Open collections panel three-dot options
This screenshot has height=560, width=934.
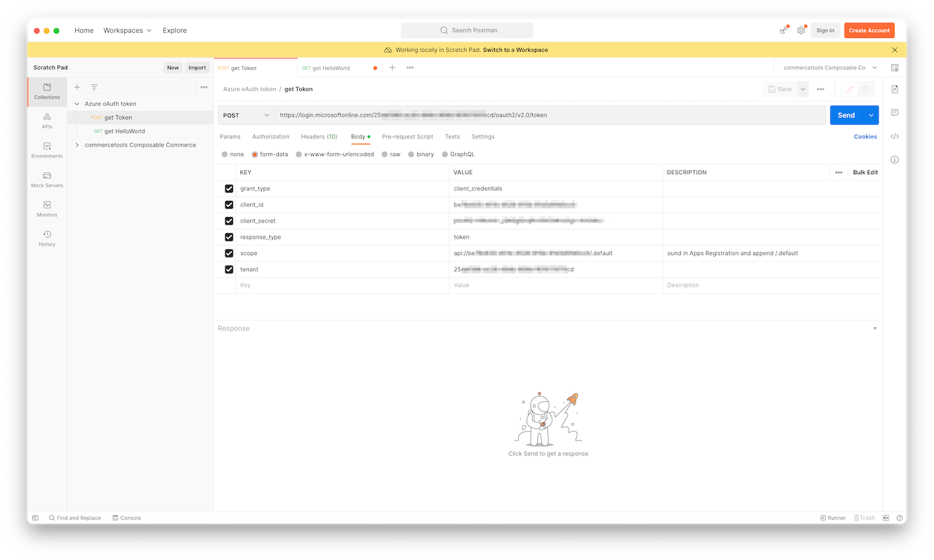point(204,87)
